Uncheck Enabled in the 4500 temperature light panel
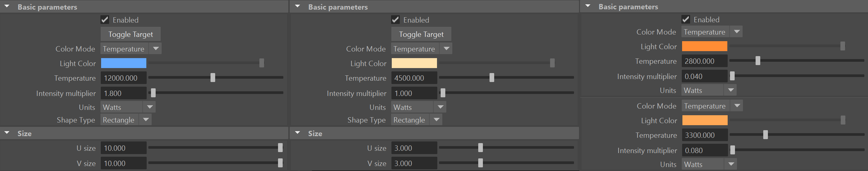Viewport: 868px width, 171px height. pyautogui.click(x=395, y=20)
